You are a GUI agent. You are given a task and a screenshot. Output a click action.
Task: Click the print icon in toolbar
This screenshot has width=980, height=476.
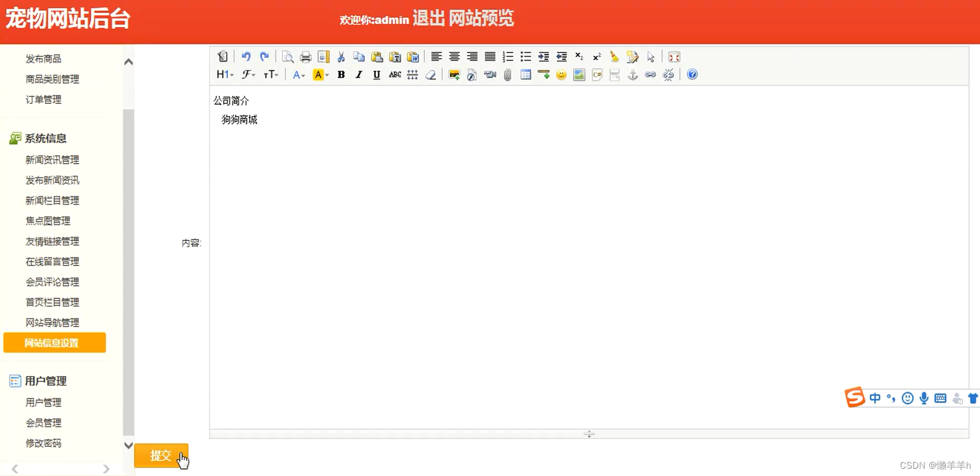point(305,57)
